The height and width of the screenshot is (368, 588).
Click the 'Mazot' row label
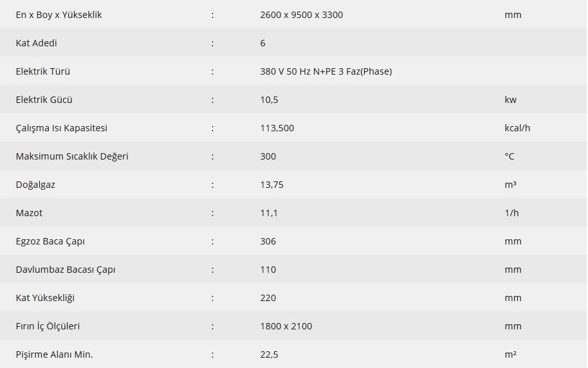29,213
